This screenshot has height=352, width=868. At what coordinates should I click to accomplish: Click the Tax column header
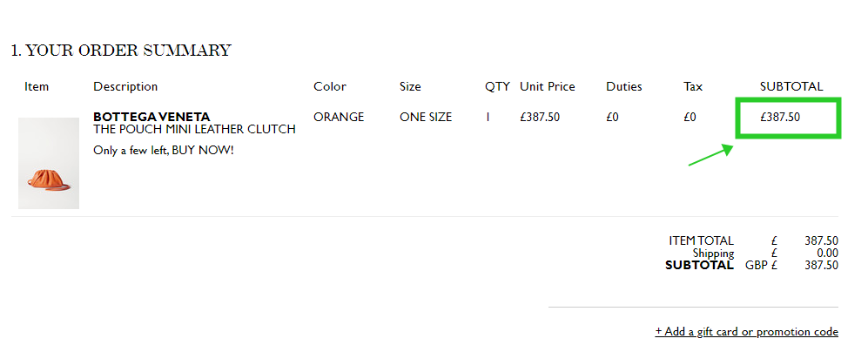pyautogui.click(x=693, y=86)
